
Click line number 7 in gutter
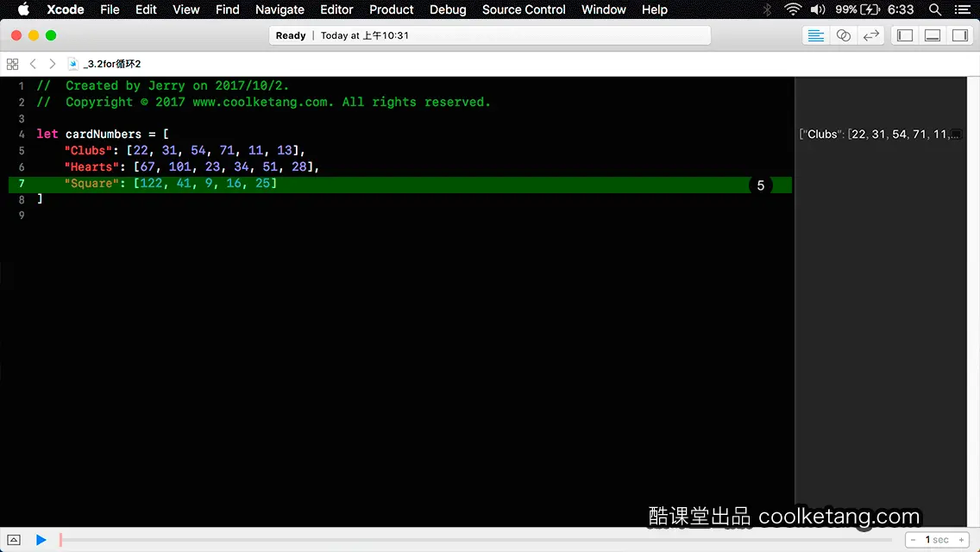click(22, 183)
